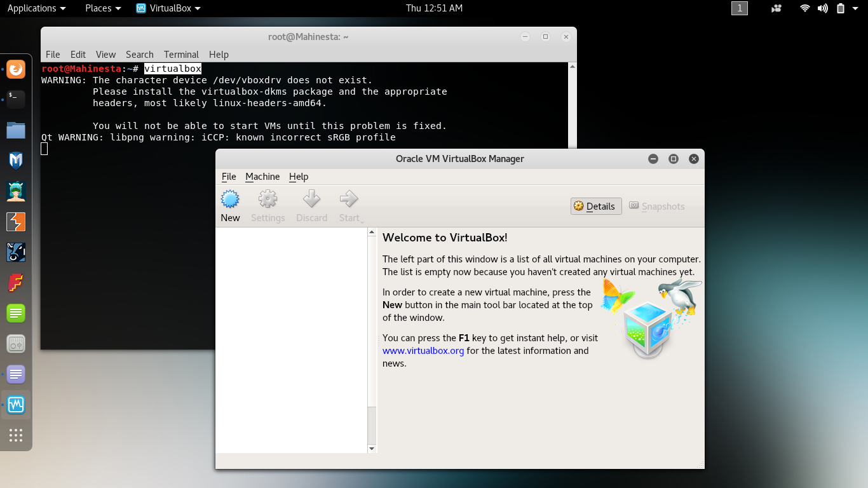Close the VirtualBox Manager window
This screenshot has width=868, height=488.
tap(694, 159)
